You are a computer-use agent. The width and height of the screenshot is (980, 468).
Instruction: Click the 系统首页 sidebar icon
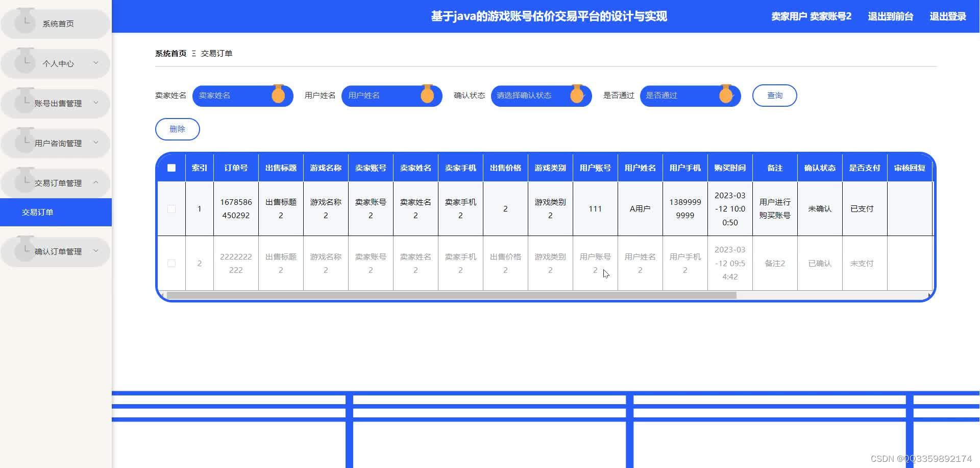click(x=25, y=20)
